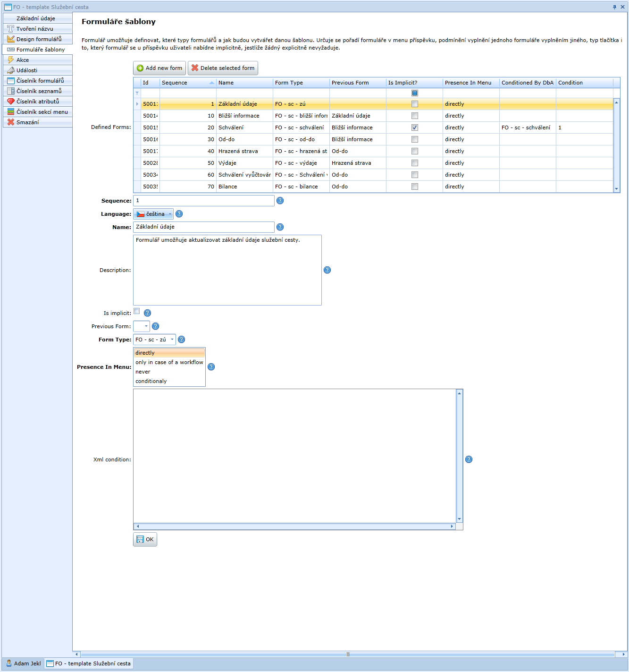Click the help icon next to Description box

[x=327, y=270]
